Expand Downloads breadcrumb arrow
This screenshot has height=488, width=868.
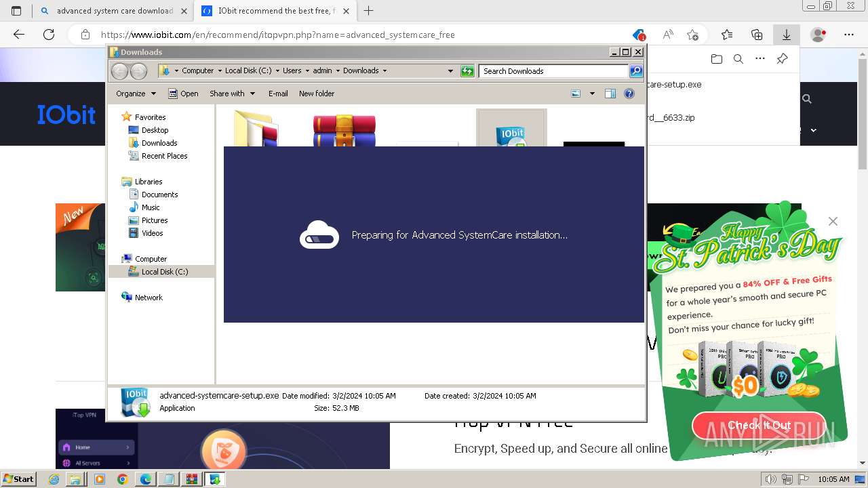click(384, 70)
